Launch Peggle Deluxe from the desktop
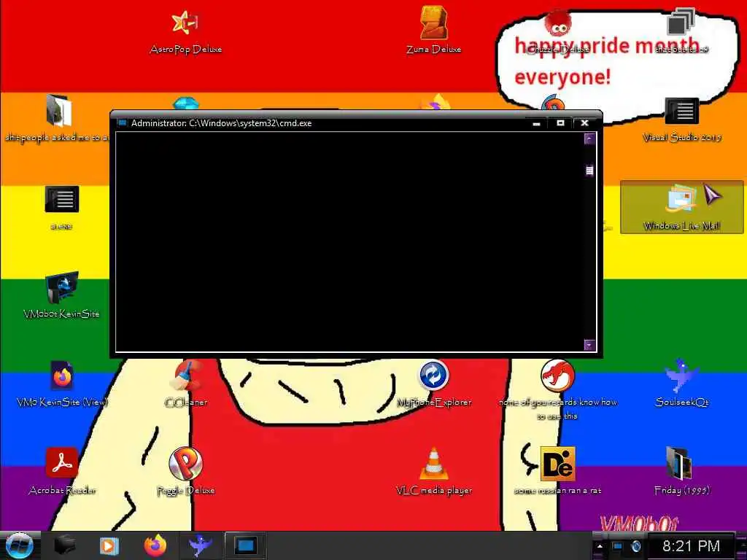 (186, 472)
